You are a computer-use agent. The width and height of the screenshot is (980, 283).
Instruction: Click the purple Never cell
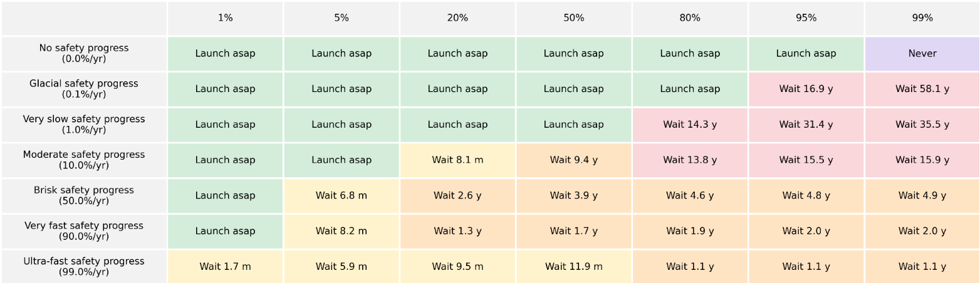(922, 53)
